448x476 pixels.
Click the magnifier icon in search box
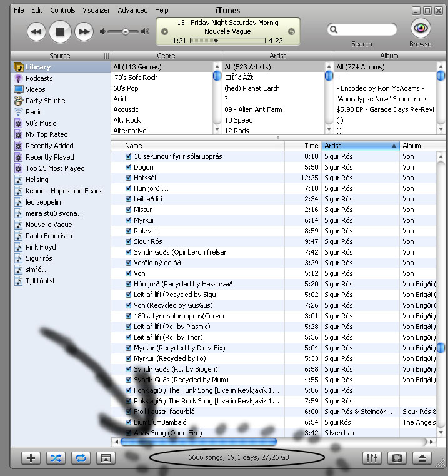click(334, 29)
